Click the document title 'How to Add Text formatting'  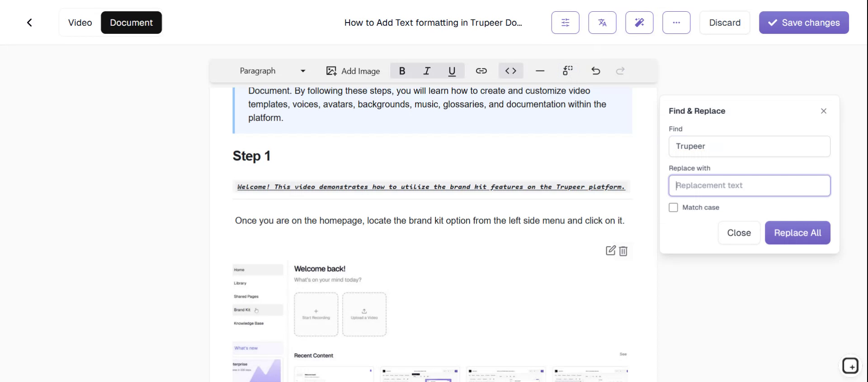[x=433, y=23]
